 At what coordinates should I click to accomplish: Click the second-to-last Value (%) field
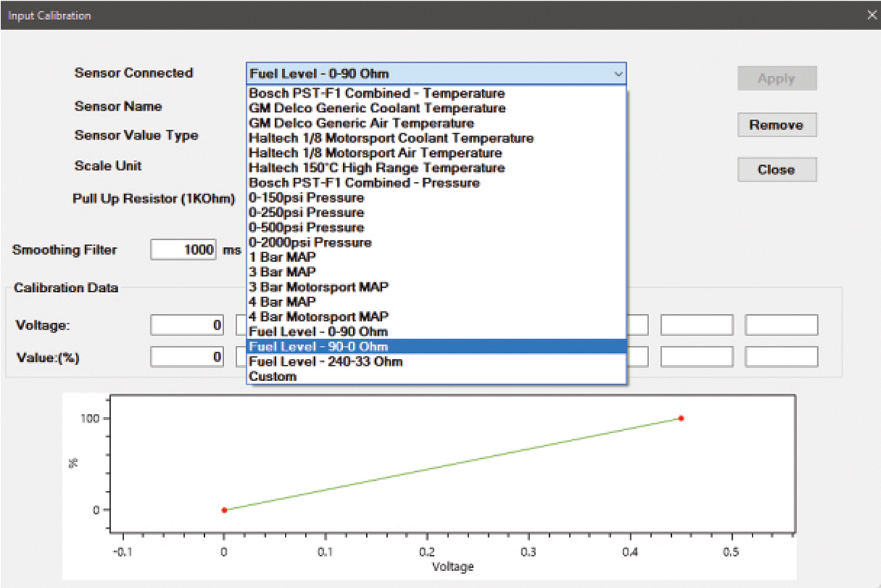(x=697, y=357)
